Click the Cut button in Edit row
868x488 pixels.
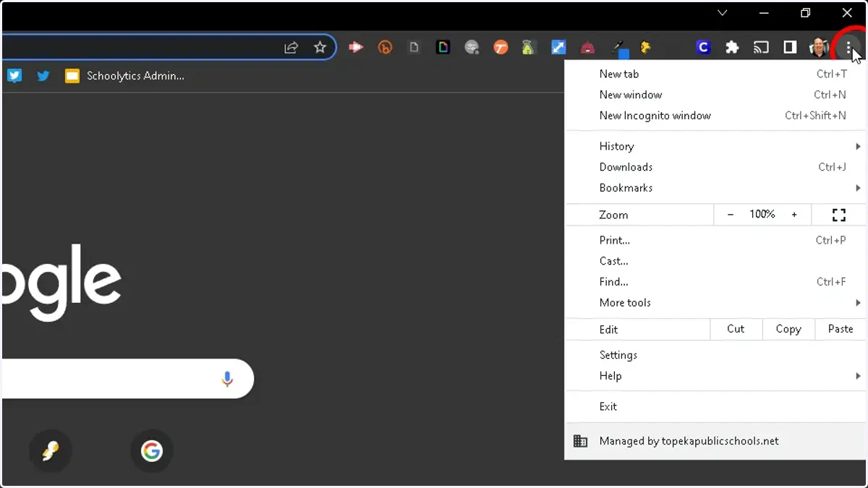point(736,329)
